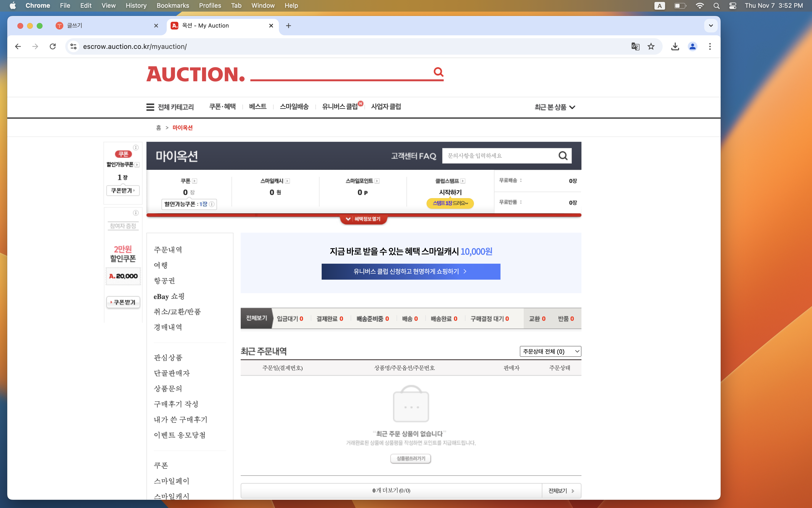Click the FAQ search magnifier button
Image resolution: width=812 pixels, height=508 pixels.
point(563,156)
